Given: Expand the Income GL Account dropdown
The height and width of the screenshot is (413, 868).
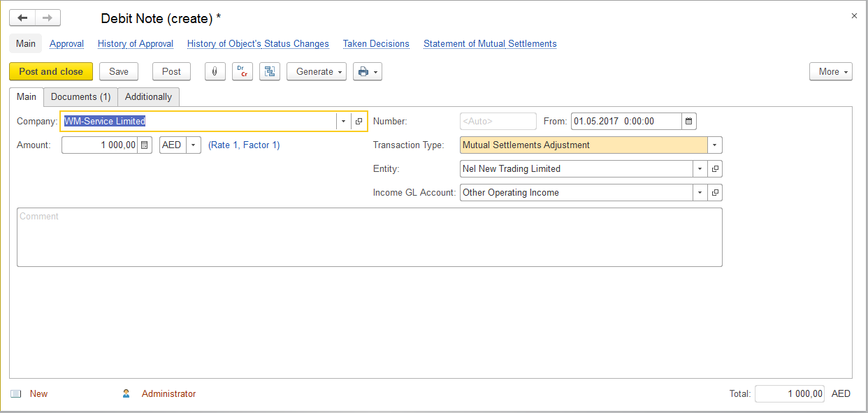Looking at the screenshot, I should [700, 193].
